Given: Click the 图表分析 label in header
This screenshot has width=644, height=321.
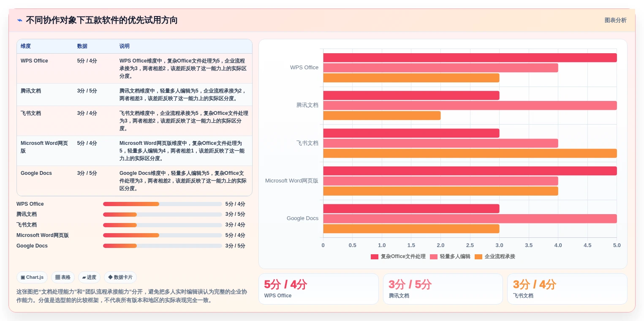Looking at the screenshot, I should point(615,20).
